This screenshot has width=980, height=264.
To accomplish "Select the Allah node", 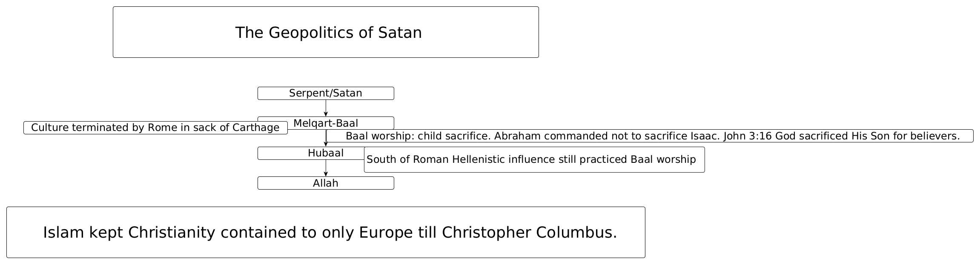I will point(325,183).
